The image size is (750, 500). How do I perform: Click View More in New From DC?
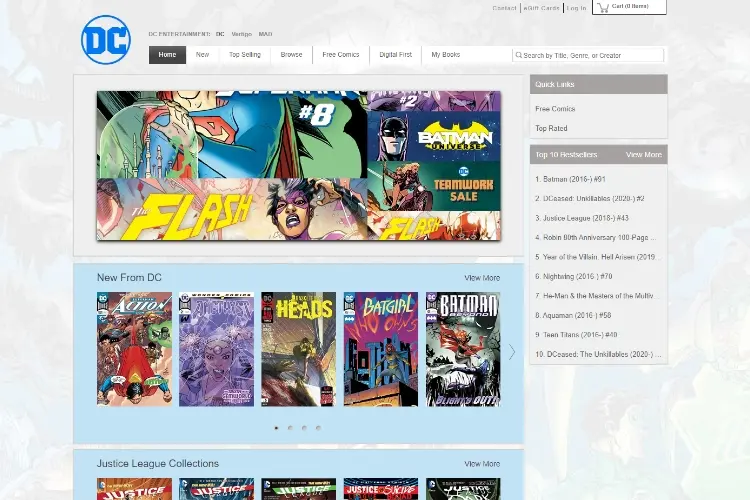pos(482,278)
